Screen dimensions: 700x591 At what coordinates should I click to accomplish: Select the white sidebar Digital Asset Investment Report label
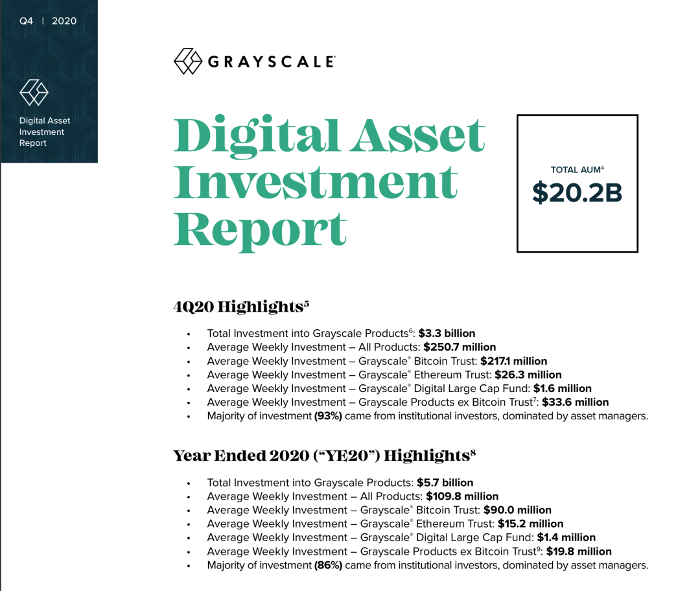tap(45, 132)
